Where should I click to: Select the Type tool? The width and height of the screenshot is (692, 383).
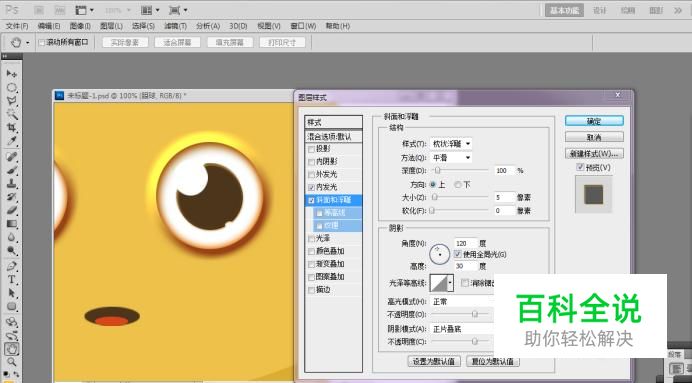click(11, 280)
